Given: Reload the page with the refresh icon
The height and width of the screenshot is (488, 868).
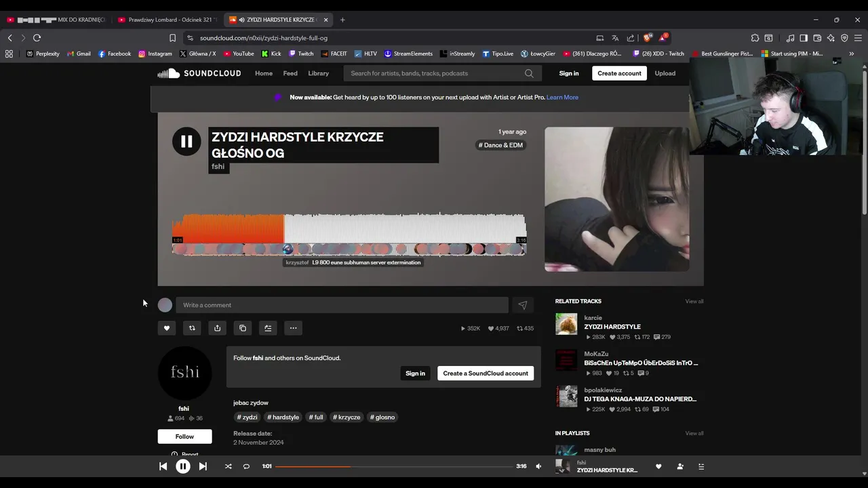Looking at the screenshot, I should point(37,38).
